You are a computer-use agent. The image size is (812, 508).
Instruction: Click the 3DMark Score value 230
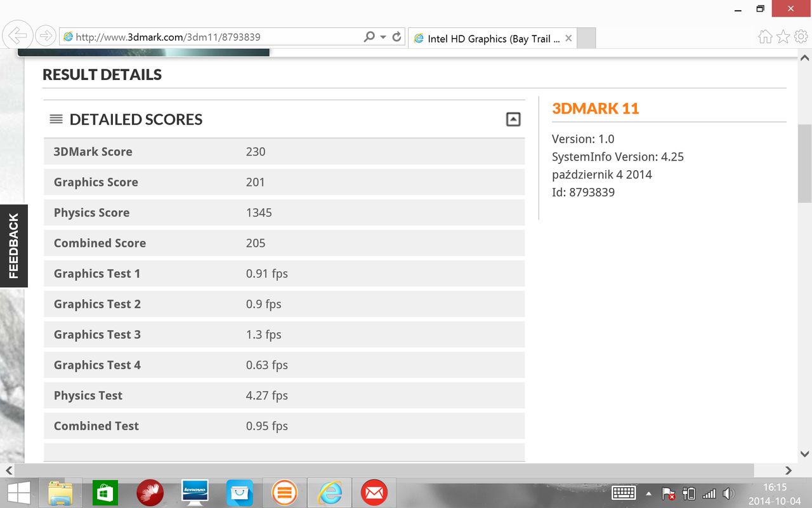(256, 152)
